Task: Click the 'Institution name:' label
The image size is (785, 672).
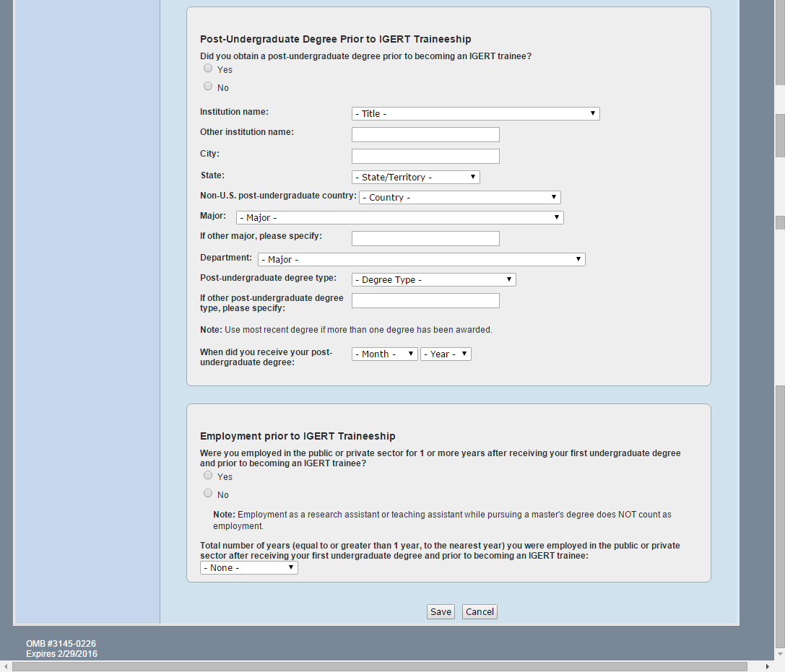Action: 234,112
